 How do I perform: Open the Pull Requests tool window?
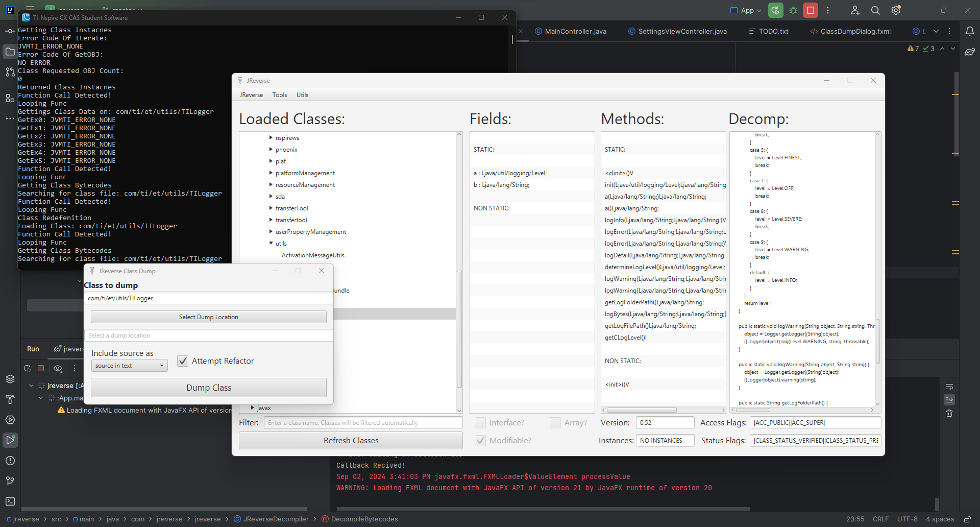point(10,72)
